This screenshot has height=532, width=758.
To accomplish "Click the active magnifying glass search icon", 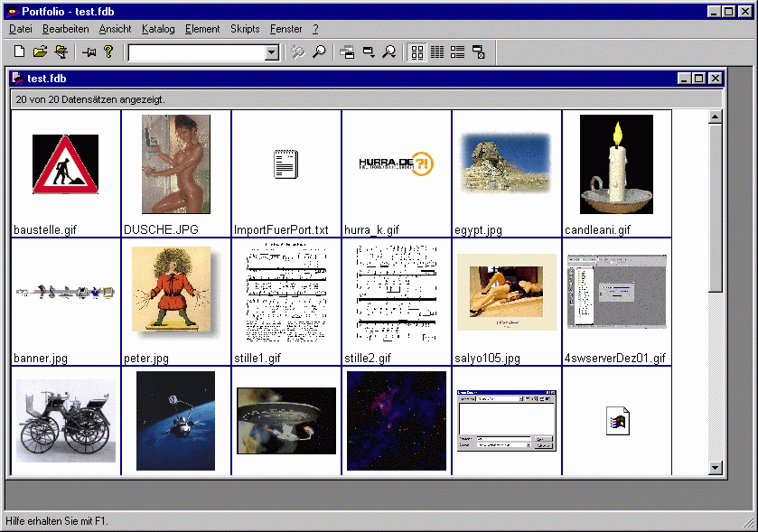I will click(319, 52).
